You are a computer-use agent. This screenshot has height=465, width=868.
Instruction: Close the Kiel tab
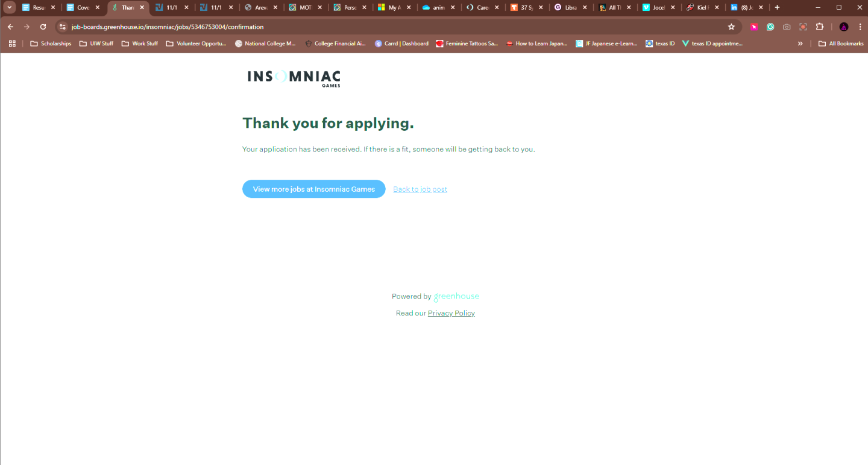pos(717,7)
